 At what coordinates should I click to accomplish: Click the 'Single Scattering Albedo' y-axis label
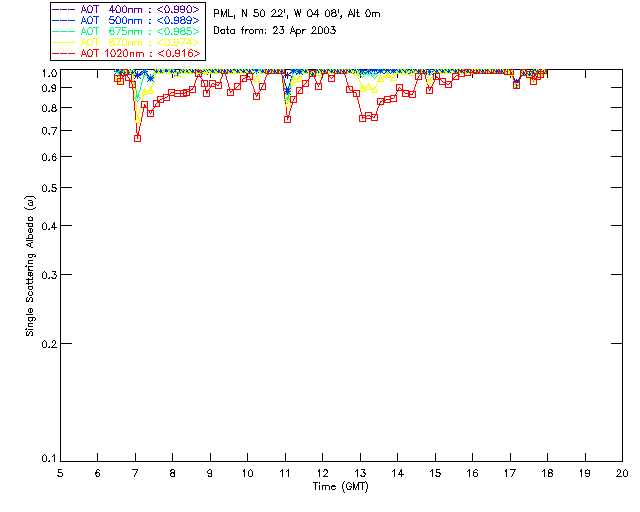(30, 266)
